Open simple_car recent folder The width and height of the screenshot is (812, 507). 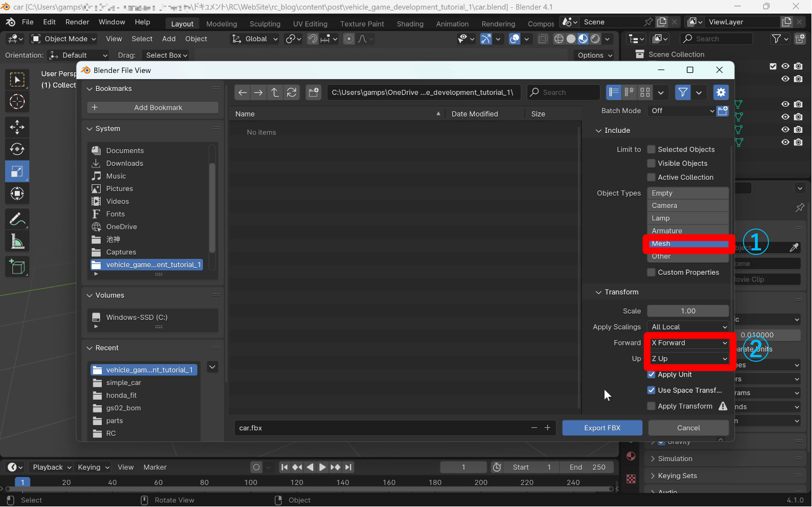point(144,383)
